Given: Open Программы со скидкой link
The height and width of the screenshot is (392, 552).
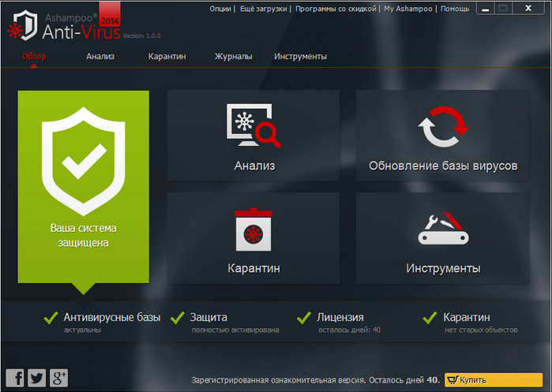Looking at the screenshot, I should coord(336,9).
